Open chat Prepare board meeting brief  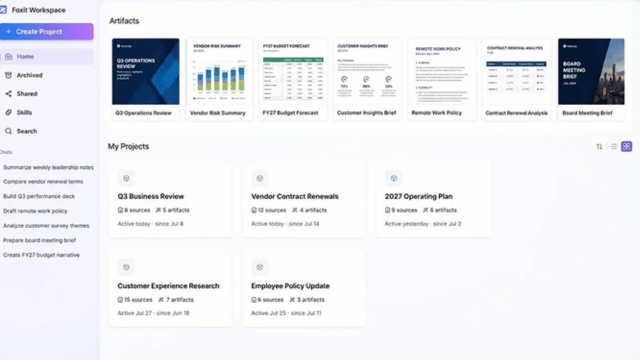(x=40, y=240)
